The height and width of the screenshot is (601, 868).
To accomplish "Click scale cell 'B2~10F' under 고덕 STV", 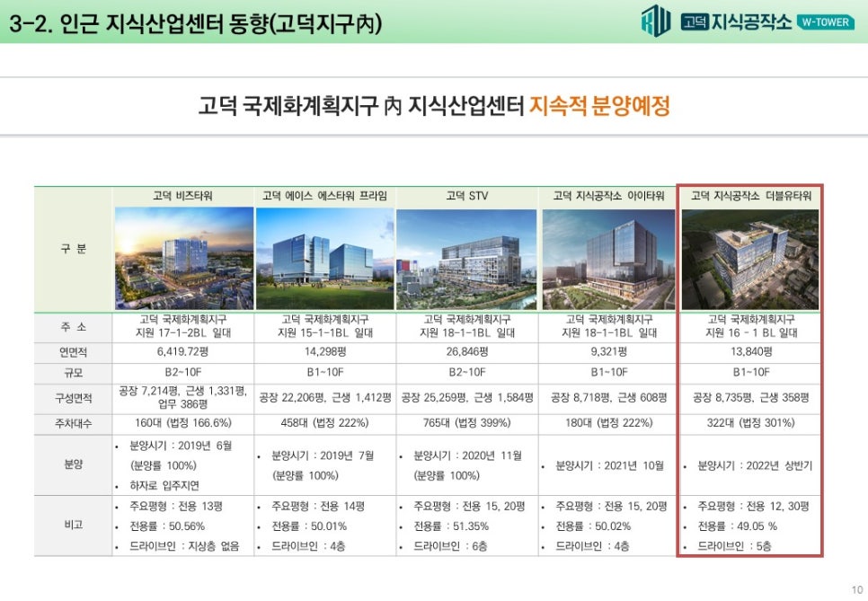I will [467, 373].
